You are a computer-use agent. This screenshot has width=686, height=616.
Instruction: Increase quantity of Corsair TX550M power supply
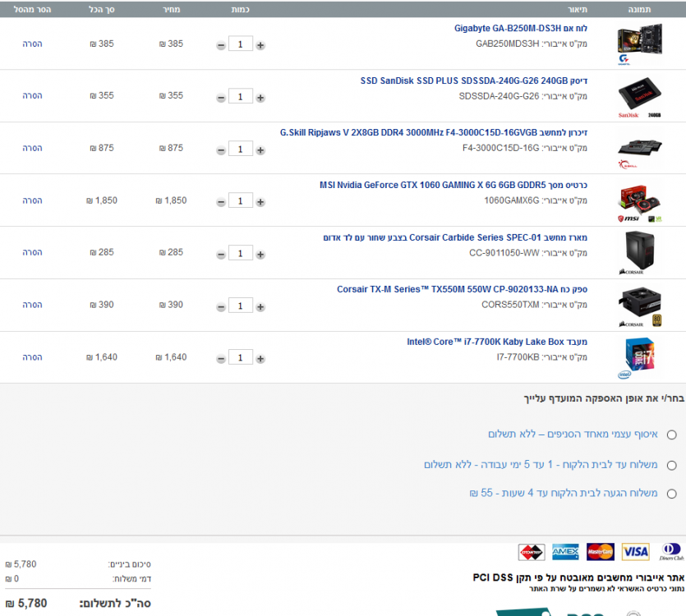(260, 306)
